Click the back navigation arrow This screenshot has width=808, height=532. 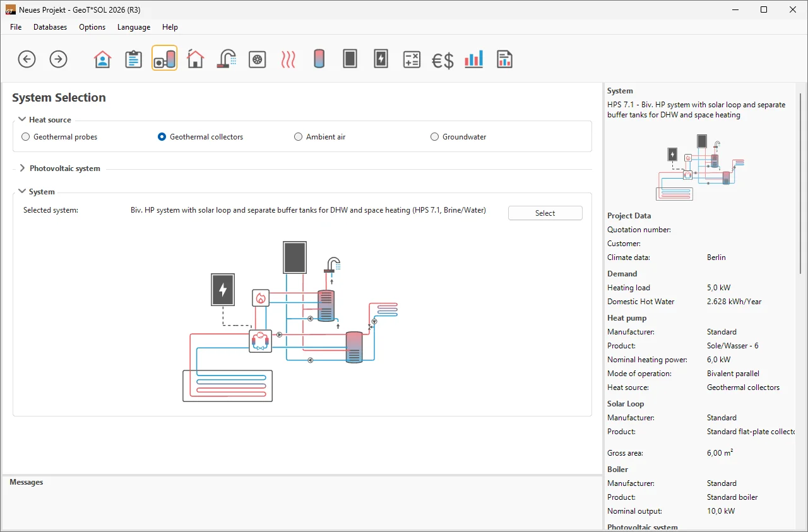click(x=27, y=59)
